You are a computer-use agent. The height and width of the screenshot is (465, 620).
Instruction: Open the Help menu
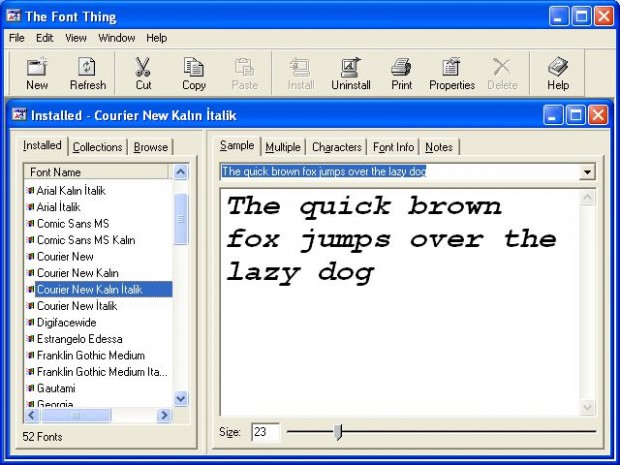point(157,38)
